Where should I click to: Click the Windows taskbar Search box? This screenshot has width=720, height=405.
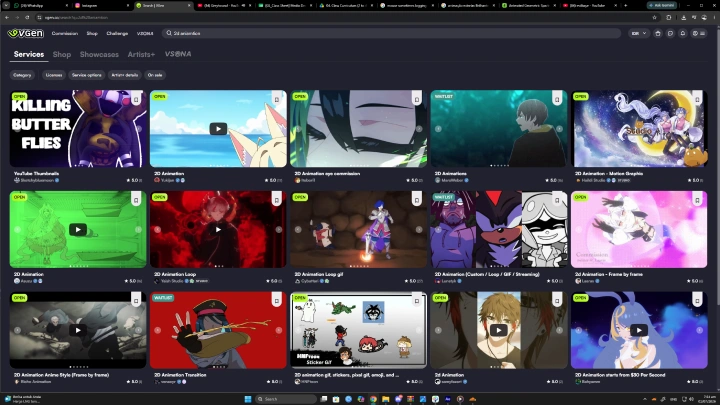click(x=286, y=399)
